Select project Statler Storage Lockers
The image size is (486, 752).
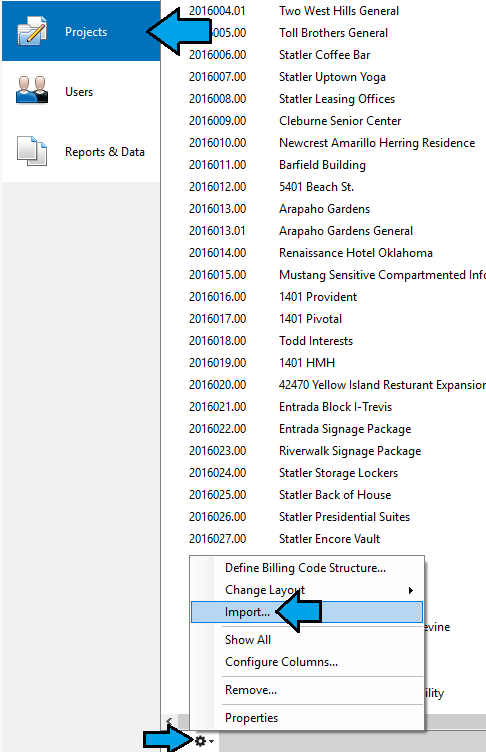[338, 473]
